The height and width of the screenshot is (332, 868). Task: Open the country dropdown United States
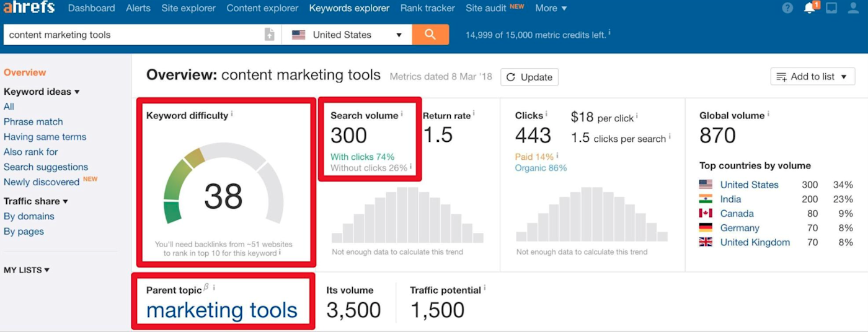pos(347,35)
